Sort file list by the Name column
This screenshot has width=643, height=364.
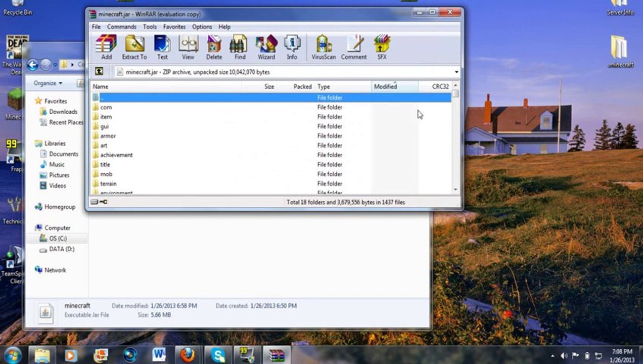click(x=166, y=86)
